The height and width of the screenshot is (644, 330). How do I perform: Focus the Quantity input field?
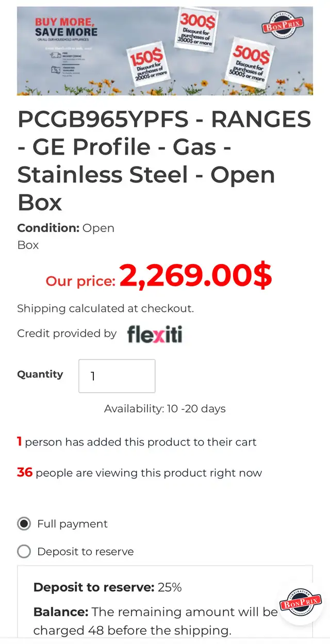pos(117,376)
